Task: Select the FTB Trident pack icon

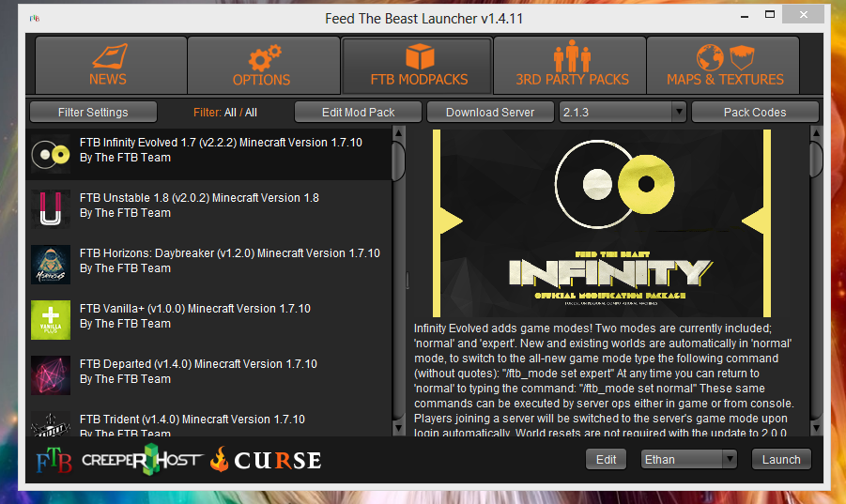Action: (x=51, y=423)
